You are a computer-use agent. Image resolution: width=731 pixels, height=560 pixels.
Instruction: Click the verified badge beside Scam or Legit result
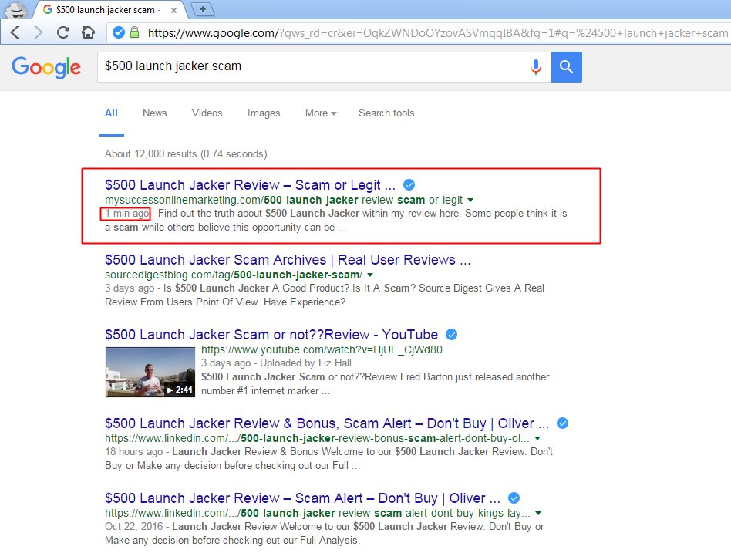point(409,185)
